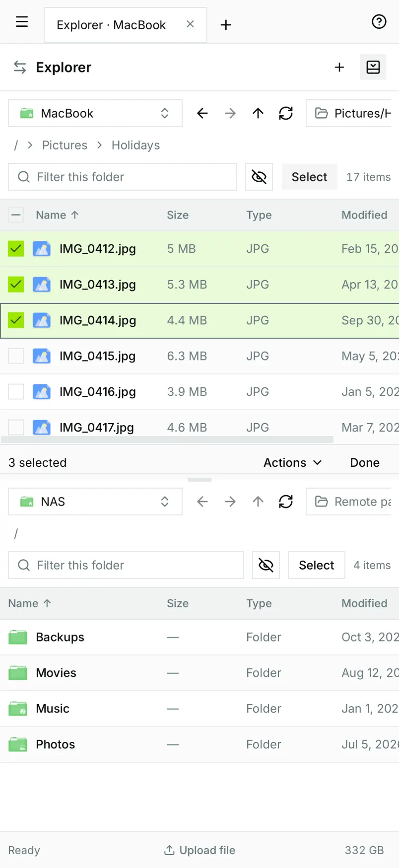Navigate to root slash breadcrumb in MacBook pane
Viewport: 399px width, 868px height.
tap(16, 145)
